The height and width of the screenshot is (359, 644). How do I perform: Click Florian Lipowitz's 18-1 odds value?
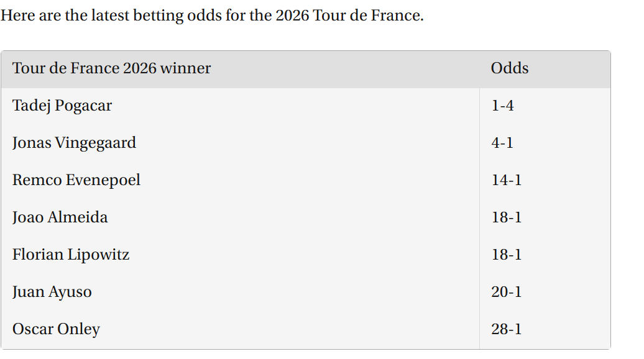tap(506, 255)
